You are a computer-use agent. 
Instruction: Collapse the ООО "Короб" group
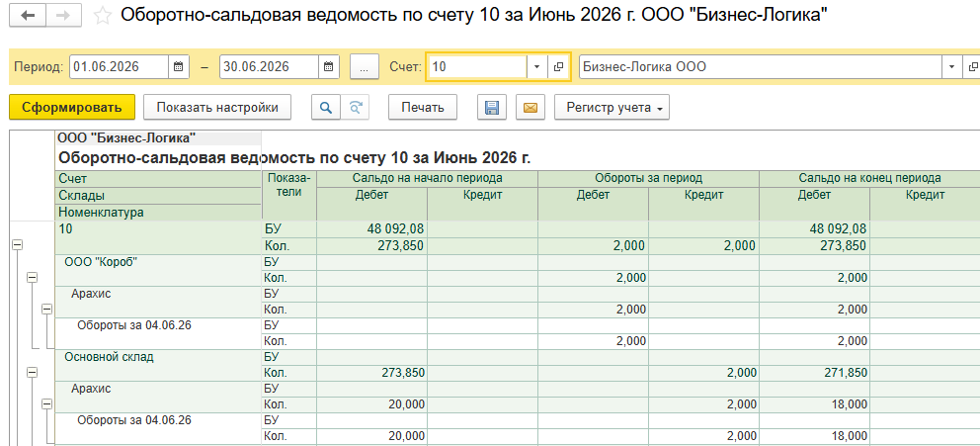pos(32,277)
